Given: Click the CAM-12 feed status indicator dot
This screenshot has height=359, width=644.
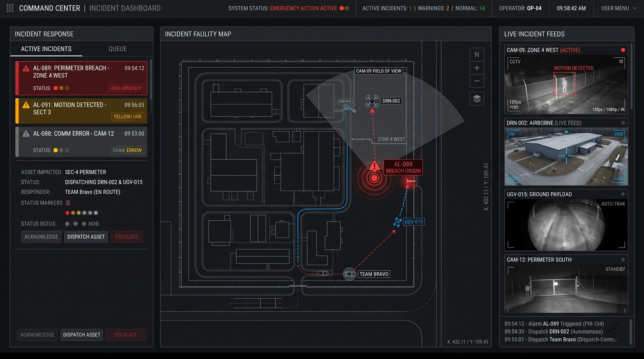Looking at the screenshot, I should click(623, 260).
